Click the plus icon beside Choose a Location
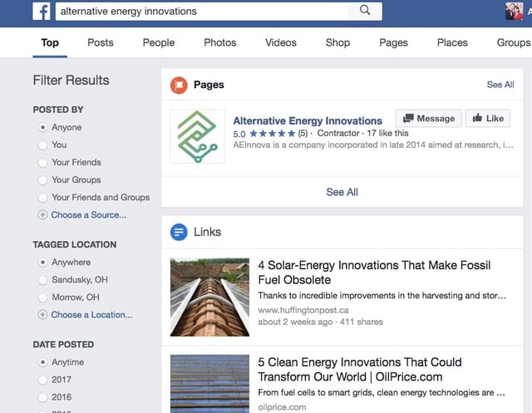This screenshot has width=532, height=413. click(x=43, y=315)
